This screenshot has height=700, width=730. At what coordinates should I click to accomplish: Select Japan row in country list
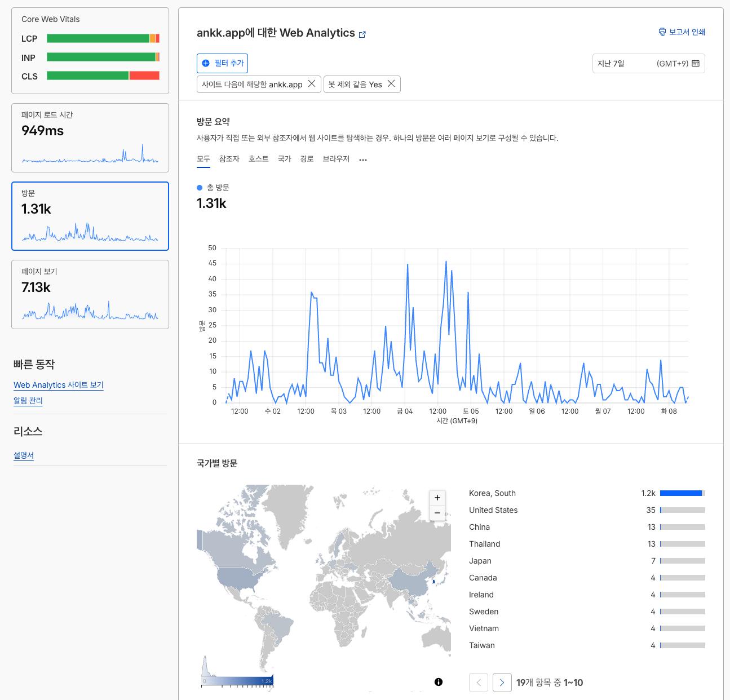point(587,561)
